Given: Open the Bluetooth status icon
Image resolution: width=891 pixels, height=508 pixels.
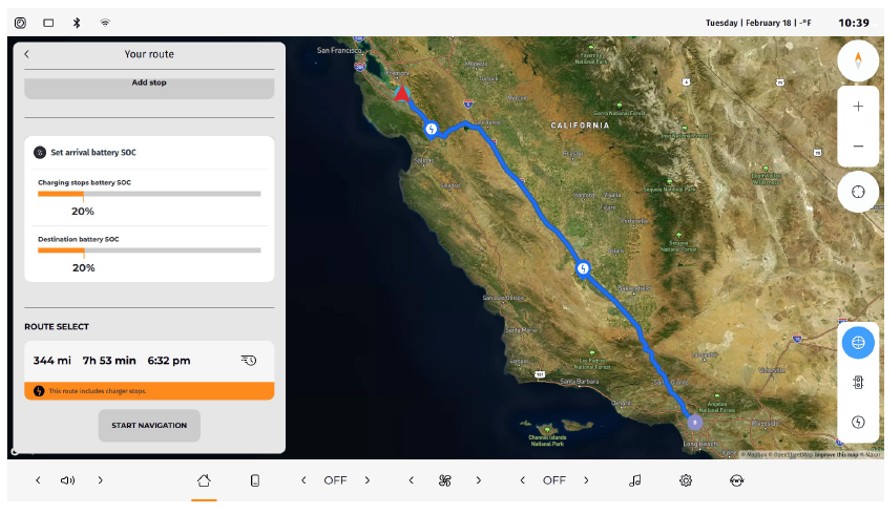Looking at the screenshot, I should tap(77, 22).
